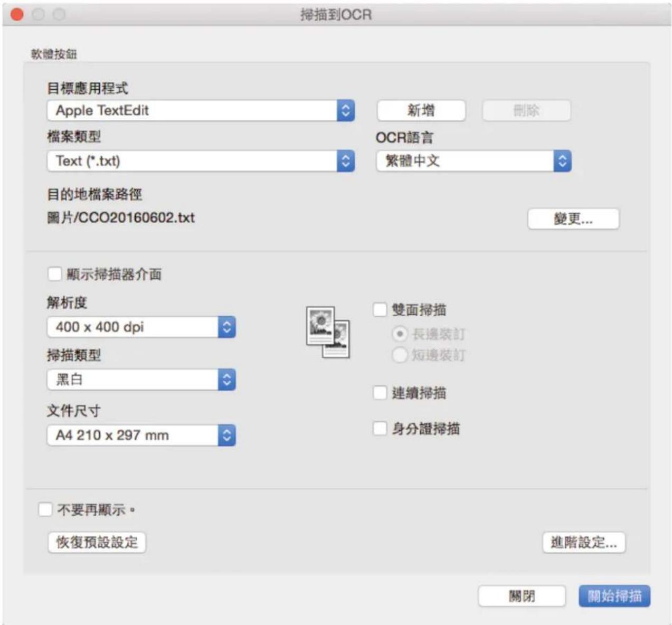
Task: Open the 文件尺寸 A4 210 x 297 mm dropdown
Action: 141,435
